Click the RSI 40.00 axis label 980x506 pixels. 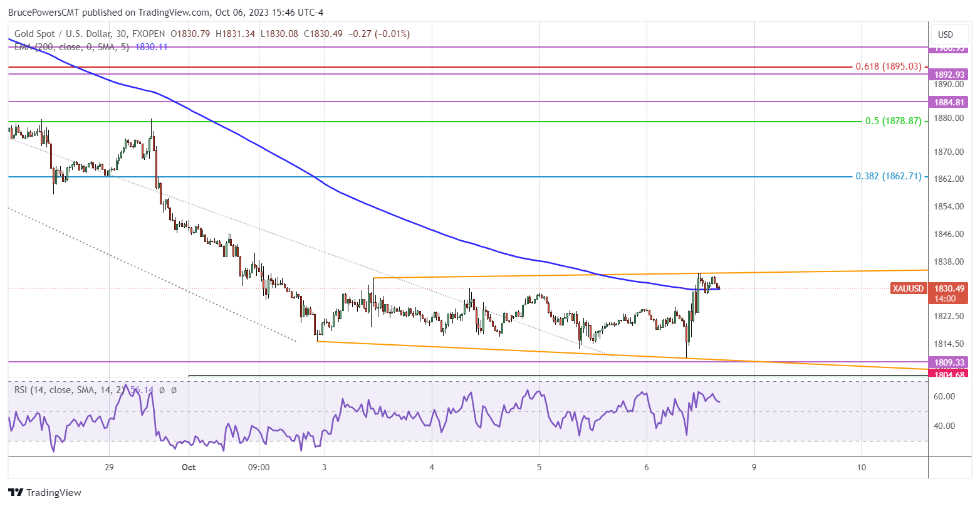tap(944, 426)
